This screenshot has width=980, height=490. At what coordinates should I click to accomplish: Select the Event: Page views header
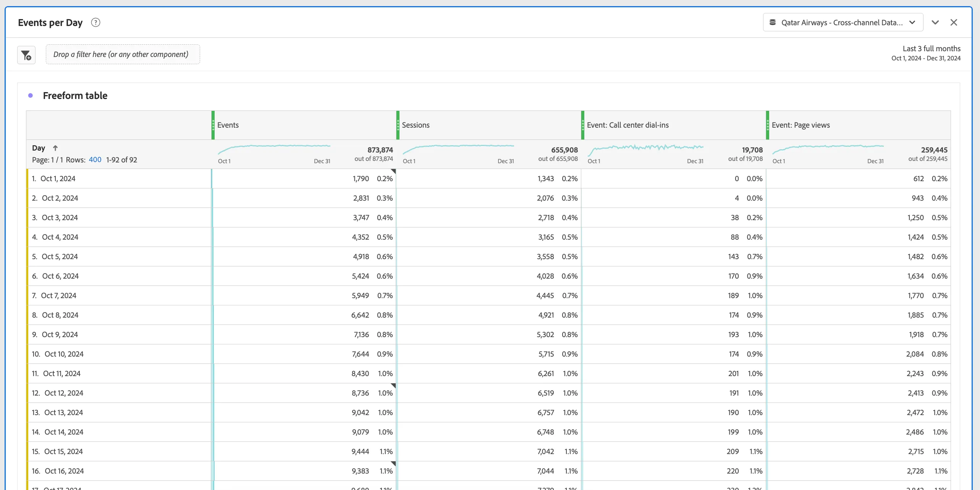801,125
